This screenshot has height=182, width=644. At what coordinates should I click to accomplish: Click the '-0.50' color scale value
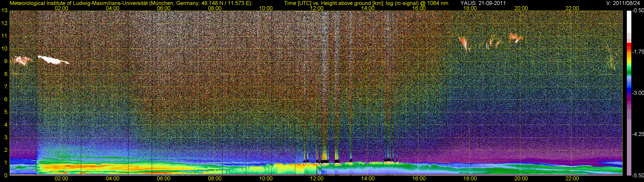[638, 11]
